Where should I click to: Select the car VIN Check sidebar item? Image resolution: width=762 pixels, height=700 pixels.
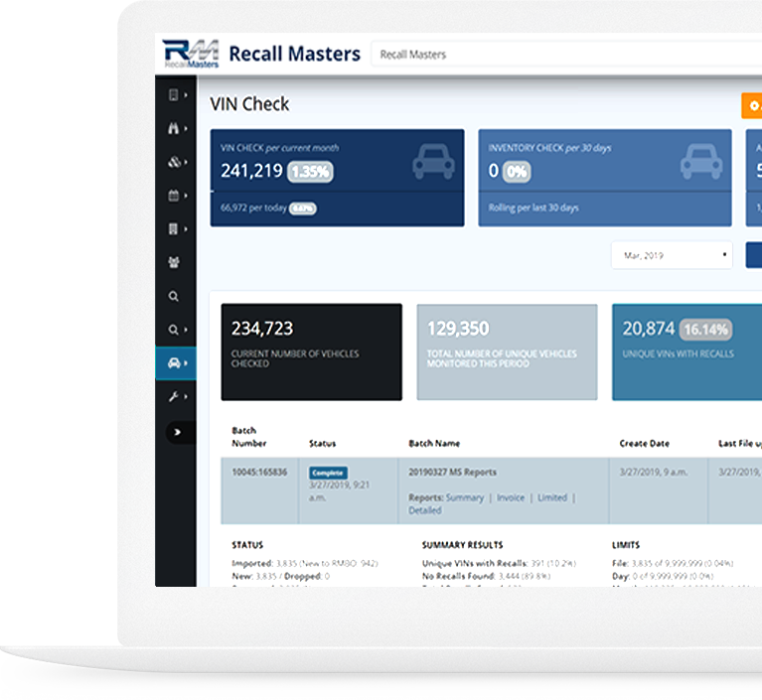coord(175,363)
